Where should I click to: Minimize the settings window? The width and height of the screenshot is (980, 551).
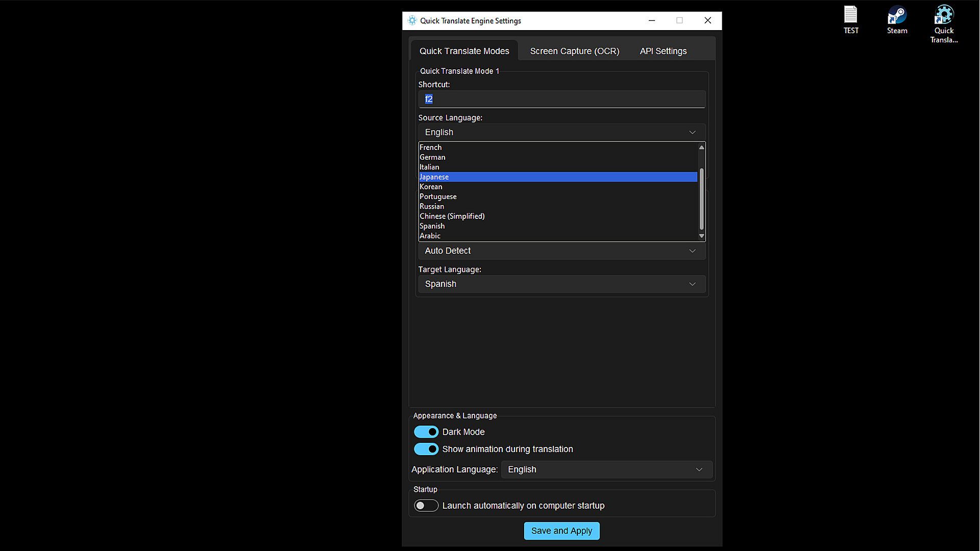click(652, 20)
